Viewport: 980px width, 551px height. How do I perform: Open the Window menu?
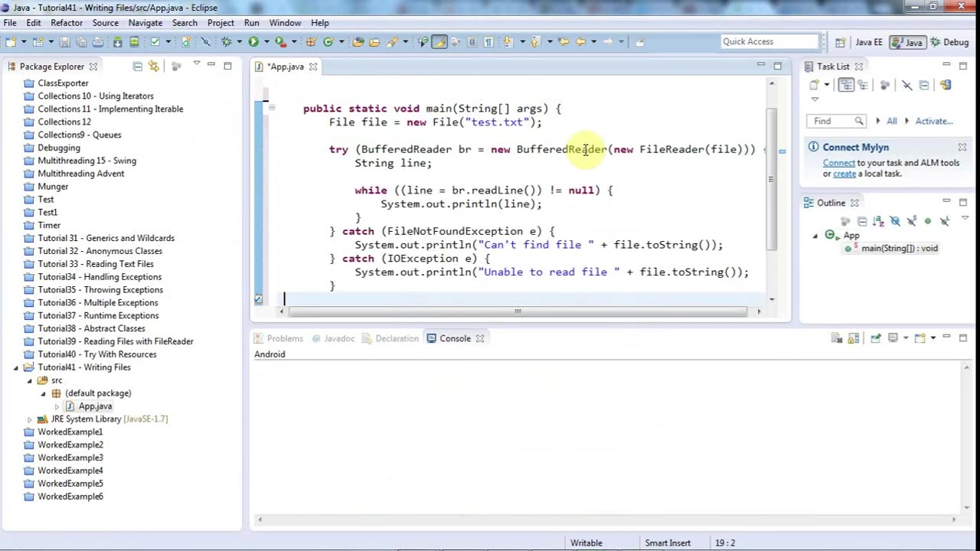(x=285, y=23)
